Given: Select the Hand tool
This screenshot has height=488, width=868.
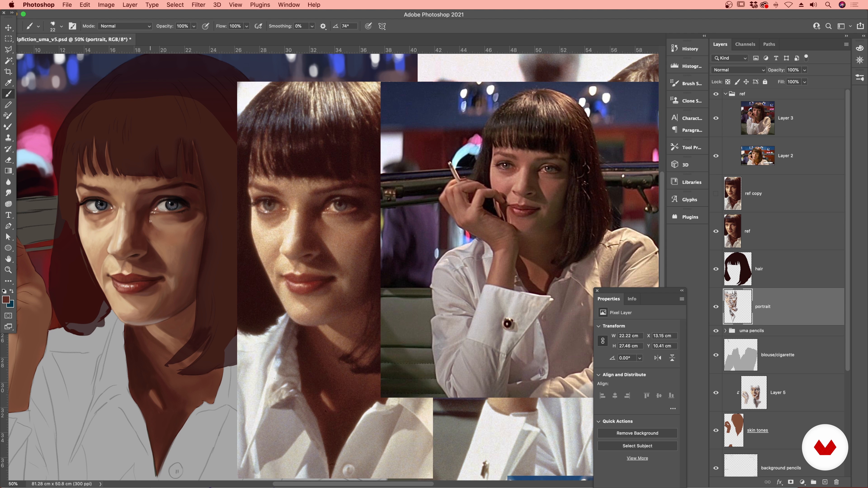Looking at the screenshot, I should pyautogui.click(x=8, y=259).
